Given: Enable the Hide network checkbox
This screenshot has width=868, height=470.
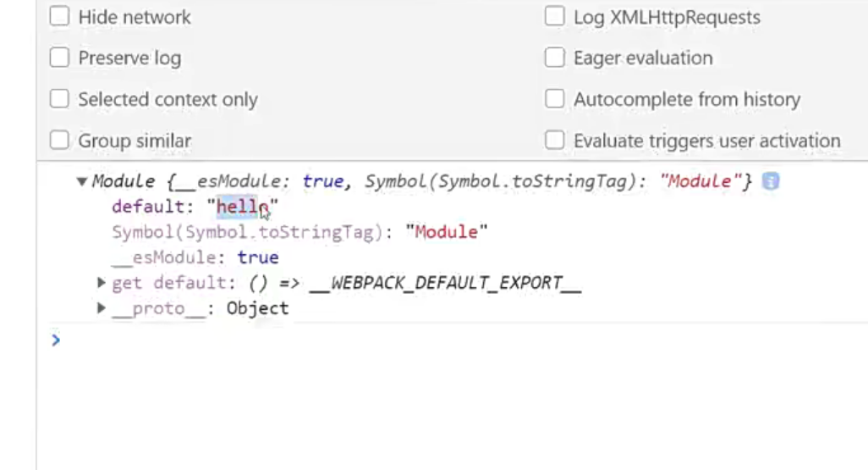Looking at the screenshot, I should coord(59,16).
